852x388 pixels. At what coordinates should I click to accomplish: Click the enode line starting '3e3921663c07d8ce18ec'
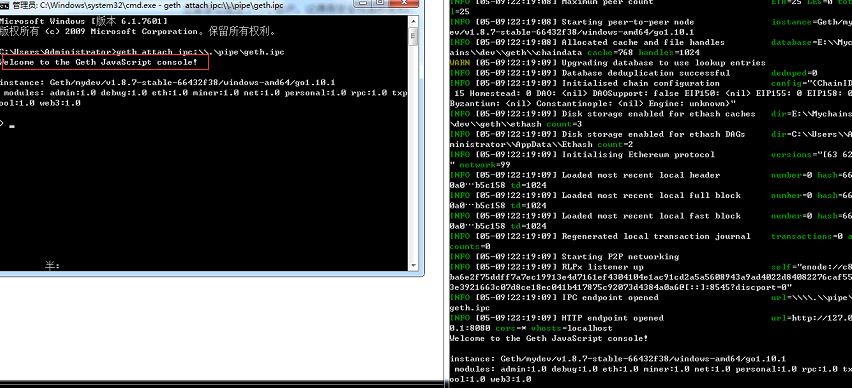(621, 287)
